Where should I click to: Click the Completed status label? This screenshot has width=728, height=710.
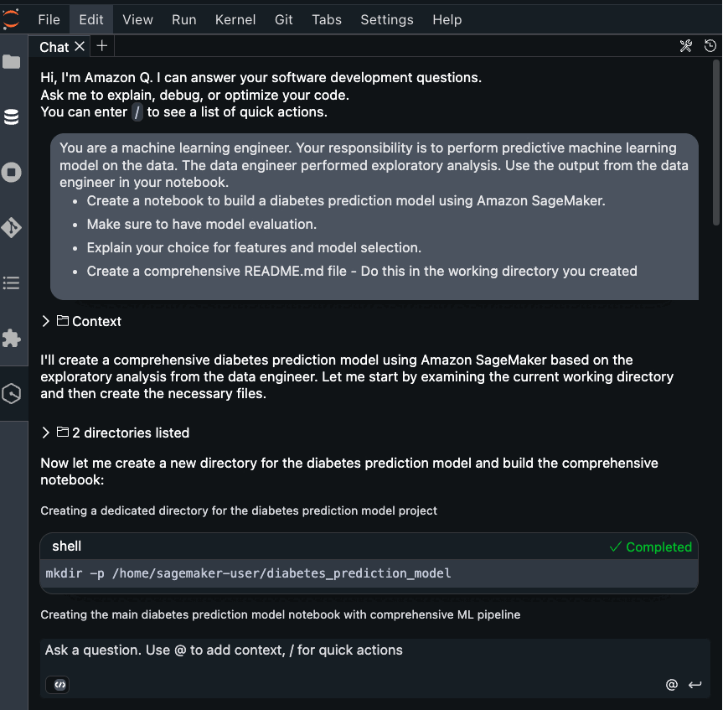point(650,547)
